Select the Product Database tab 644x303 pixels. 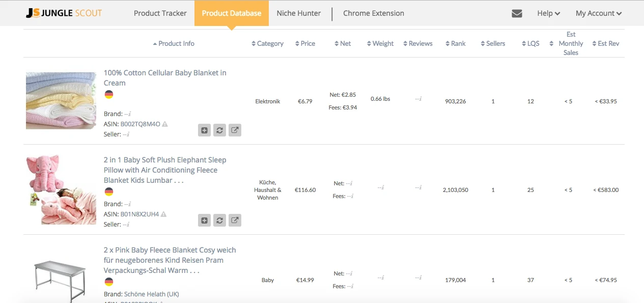pyautogui.click(x=232, y=13)
